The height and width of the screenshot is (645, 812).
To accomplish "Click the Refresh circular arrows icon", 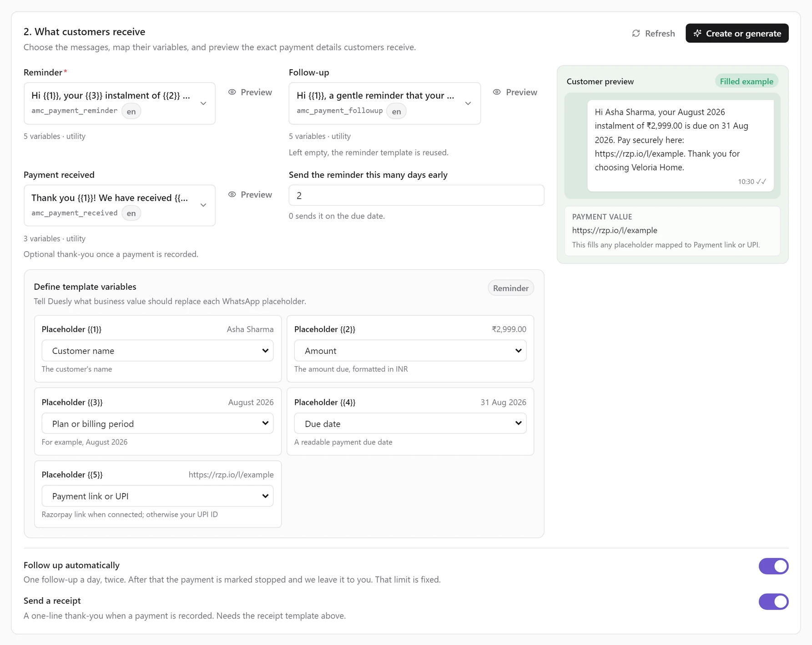I will (636, 33).
